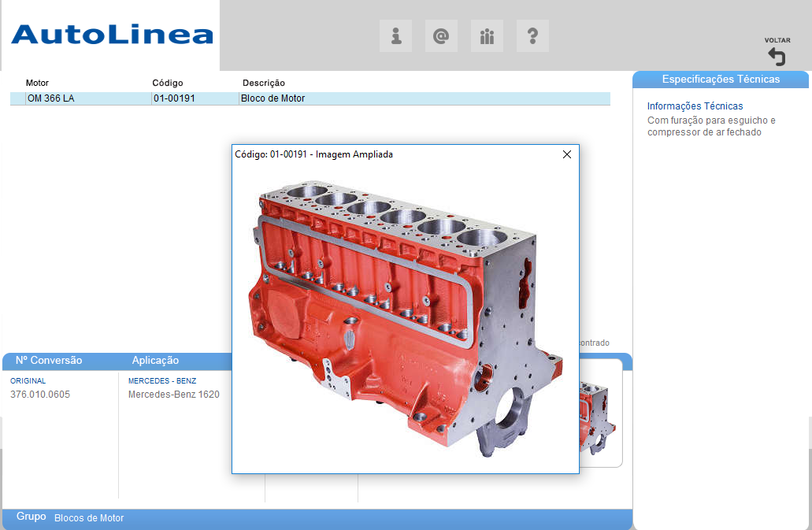Switch to the Aplicação tab

pos(155,361)
